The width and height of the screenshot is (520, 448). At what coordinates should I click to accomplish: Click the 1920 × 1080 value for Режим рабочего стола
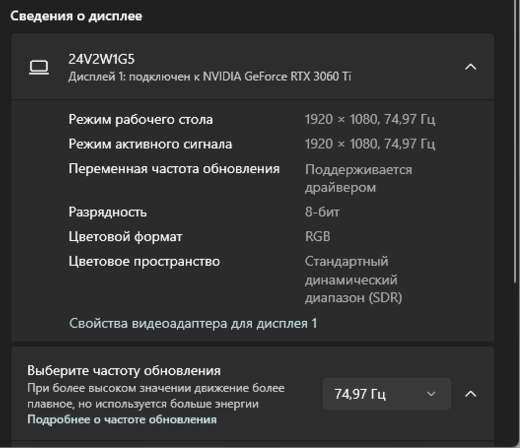pos(370,119)
